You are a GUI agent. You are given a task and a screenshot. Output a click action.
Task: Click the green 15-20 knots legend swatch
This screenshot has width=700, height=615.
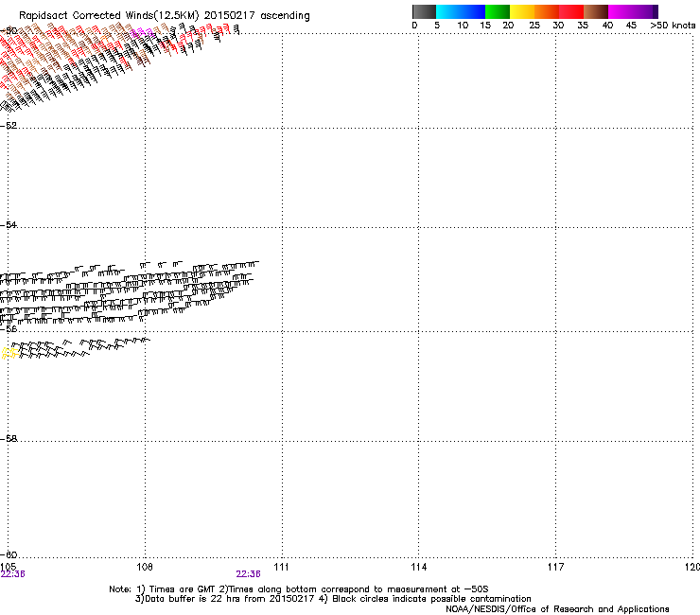tap(498, 11)
